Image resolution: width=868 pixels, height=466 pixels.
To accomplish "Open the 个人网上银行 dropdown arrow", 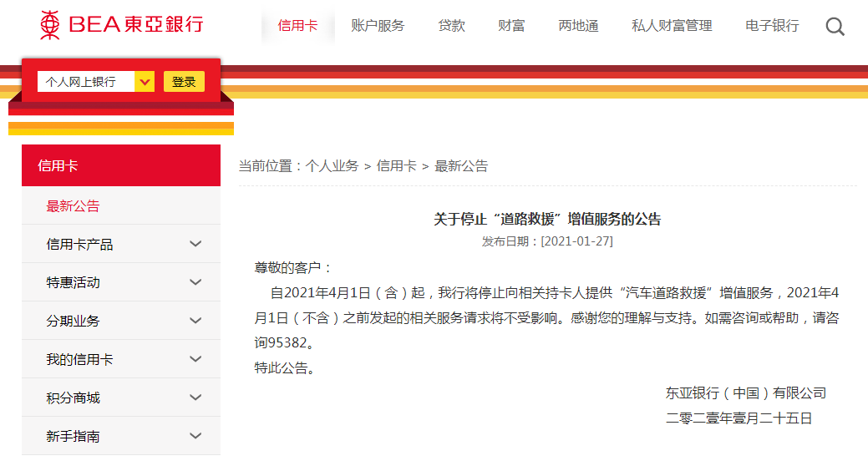I will tap(145, 82).
